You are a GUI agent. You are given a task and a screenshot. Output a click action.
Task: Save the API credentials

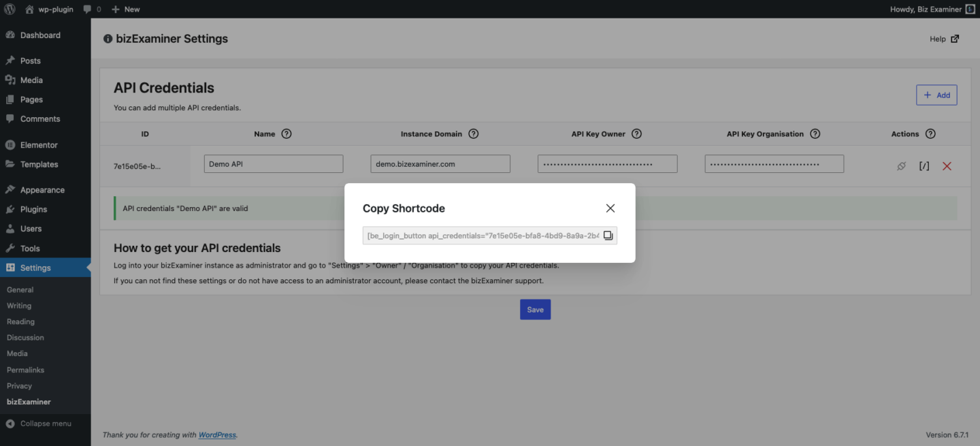535,309
